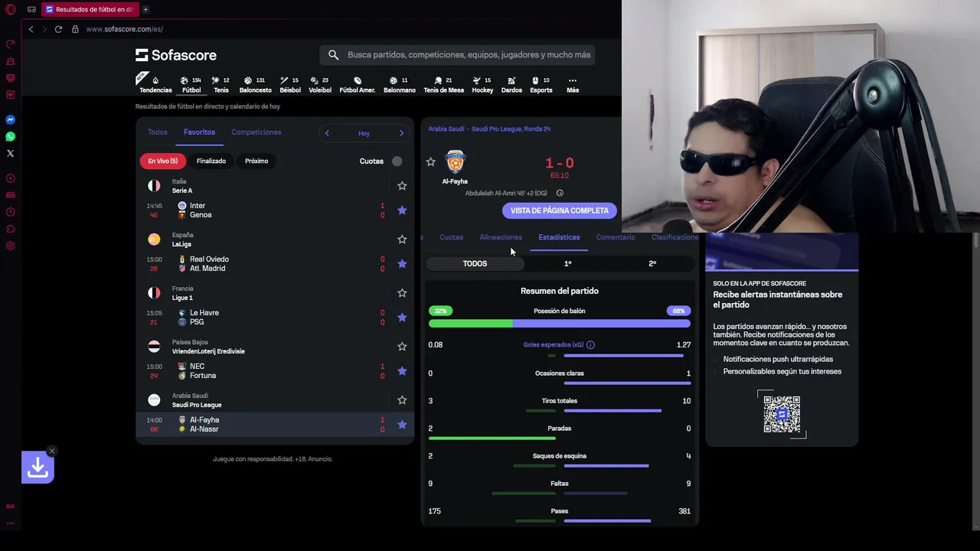This screenshot has height=551, width=980.
Task: Go back to the previous page
Action: point(31,29)
